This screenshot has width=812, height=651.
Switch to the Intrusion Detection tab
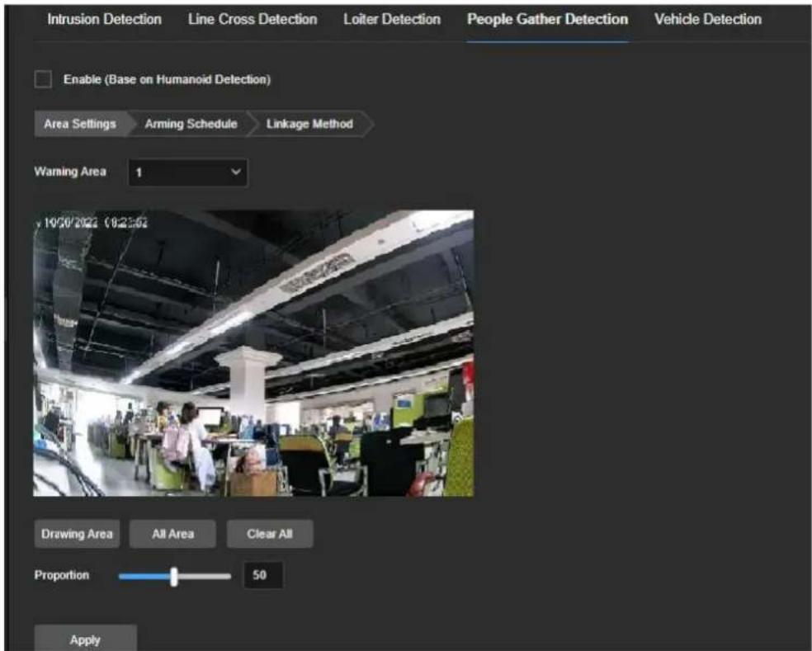coord(104,19)
